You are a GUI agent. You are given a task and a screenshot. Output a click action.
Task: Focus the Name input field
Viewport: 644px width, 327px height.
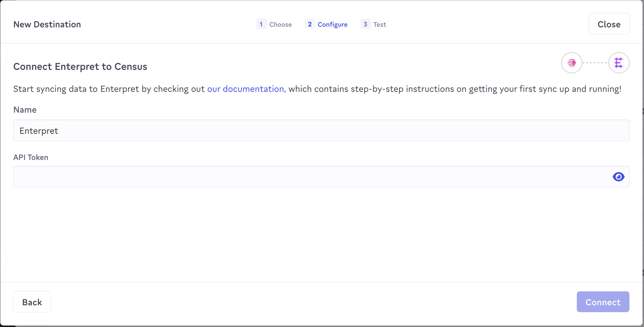coord(321,131)
